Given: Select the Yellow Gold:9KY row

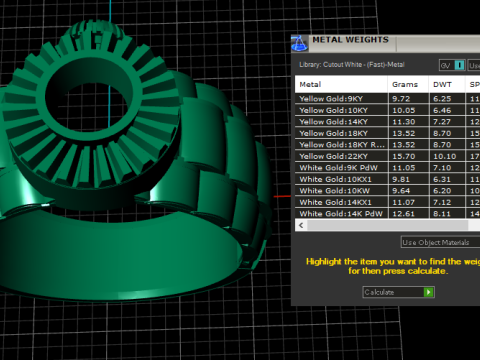Looking at the screenshot, I should coord(387,99).
